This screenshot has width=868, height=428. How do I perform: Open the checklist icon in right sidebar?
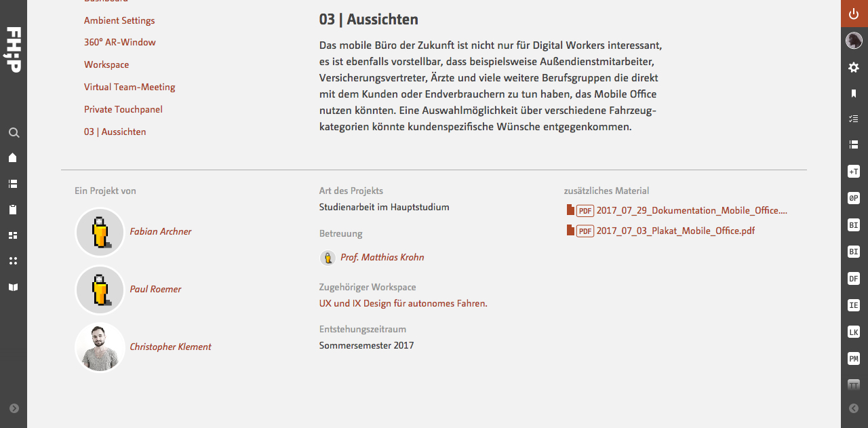pyautogui.click(x=854, y=119)
